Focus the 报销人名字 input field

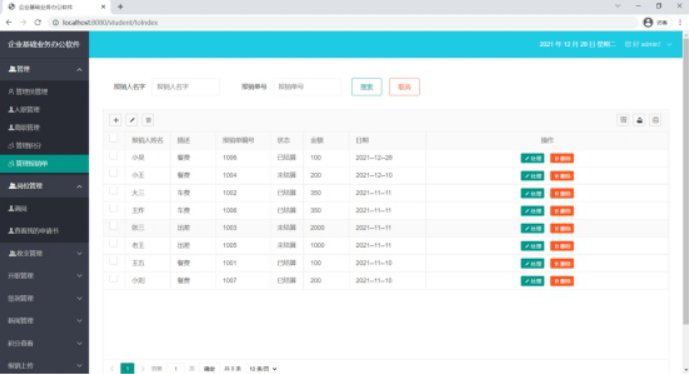point(185,87)
